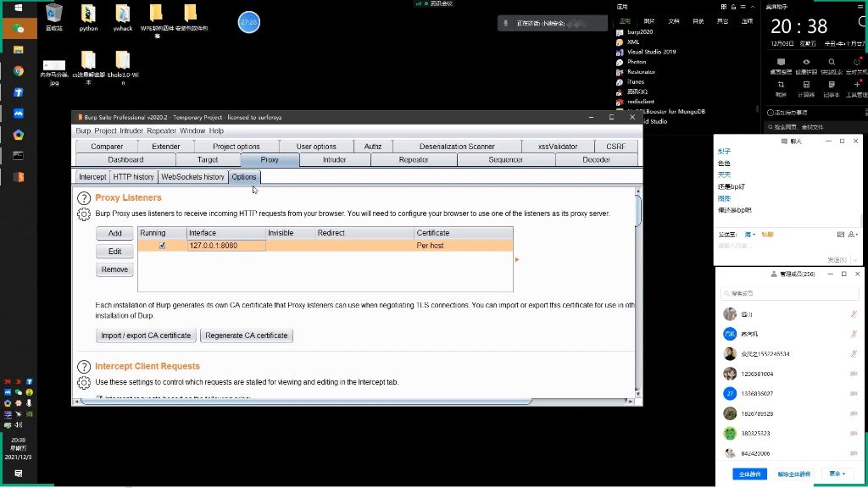Open the Sequencer tab
This screenshot has width=868, height=488.
click(x=505, y=160)
